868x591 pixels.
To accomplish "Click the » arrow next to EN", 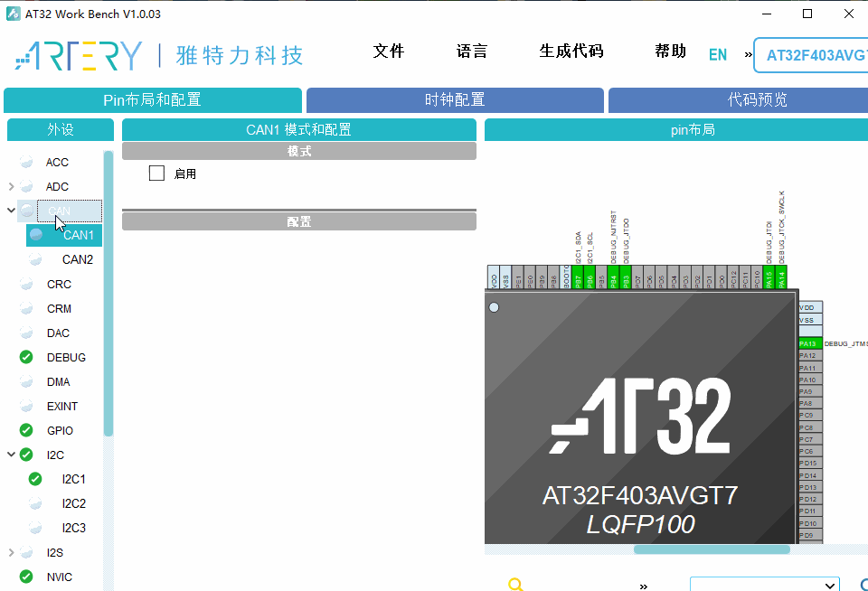I will coord(748,55).
